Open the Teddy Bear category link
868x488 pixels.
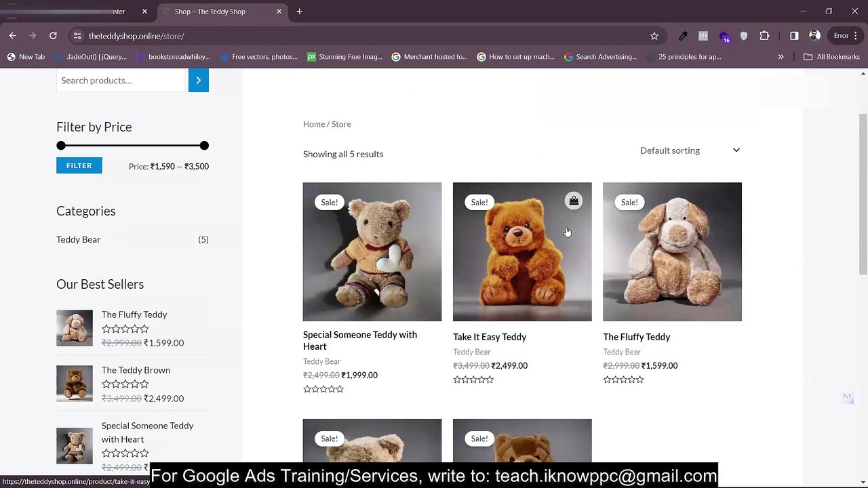point(78,239)
